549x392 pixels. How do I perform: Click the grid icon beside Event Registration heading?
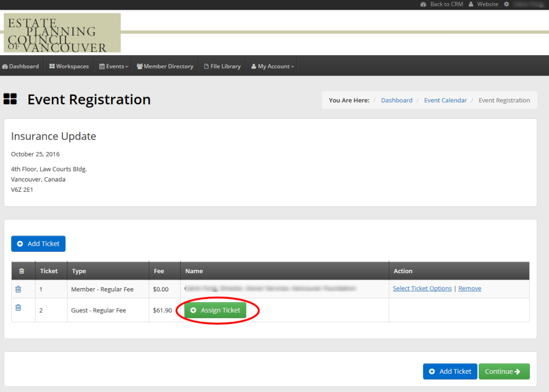(x=11, y=99)
